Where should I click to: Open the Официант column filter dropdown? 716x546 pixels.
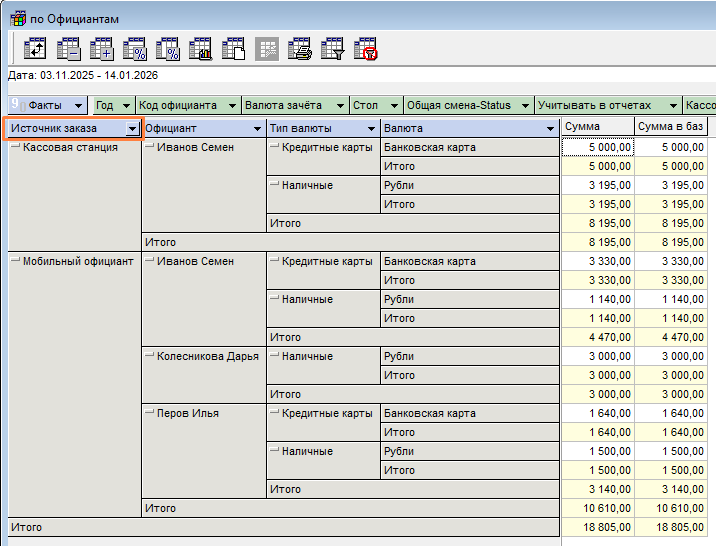256,129
